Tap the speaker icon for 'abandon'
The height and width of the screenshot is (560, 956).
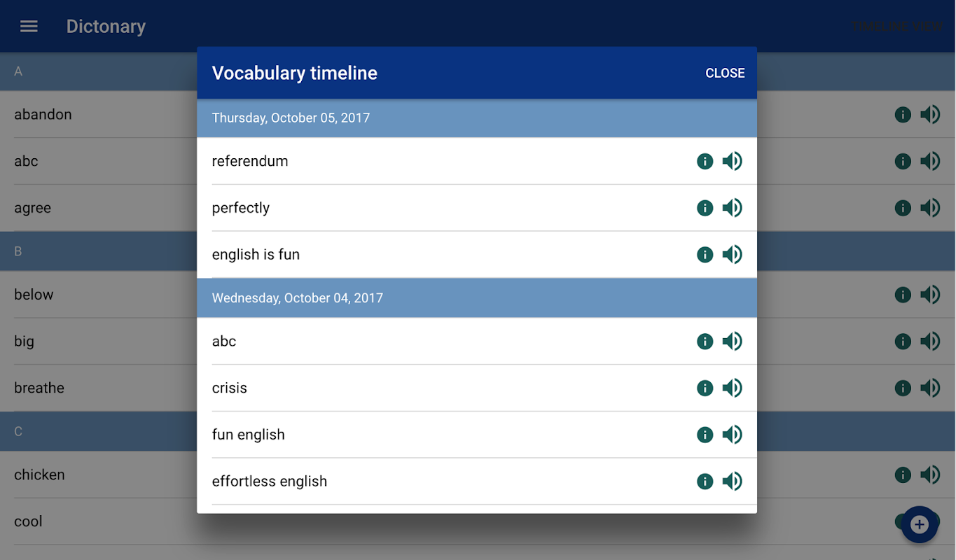pyautogui.click(x=930, y=115)
